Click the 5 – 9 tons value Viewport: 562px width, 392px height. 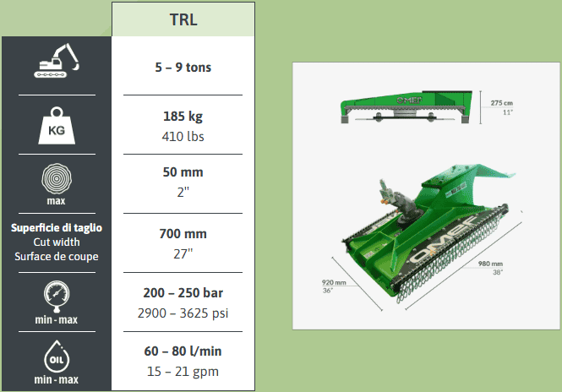(183, 65)
